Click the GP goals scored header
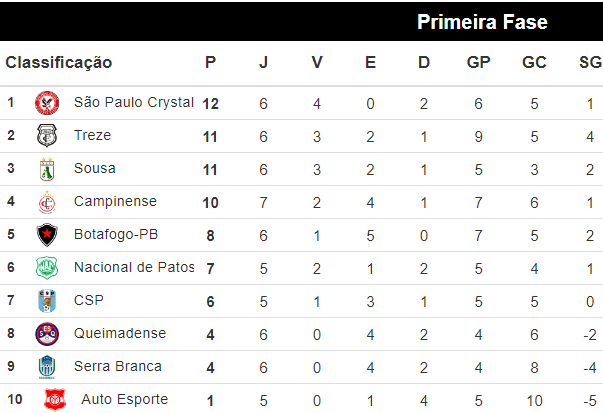The width and height of the screenshot is (603, 413). tap(478, 62)
